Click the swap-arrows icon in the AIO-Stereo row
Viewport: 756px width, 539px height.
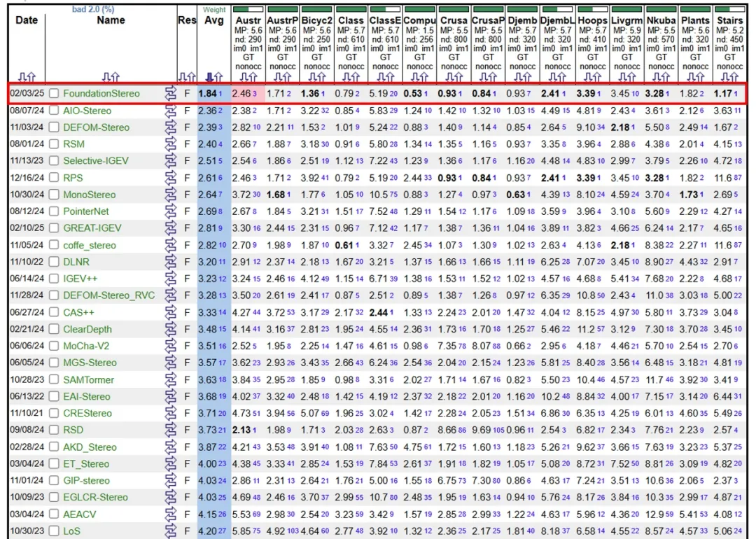pyautogui.click(x=170, y=111)
